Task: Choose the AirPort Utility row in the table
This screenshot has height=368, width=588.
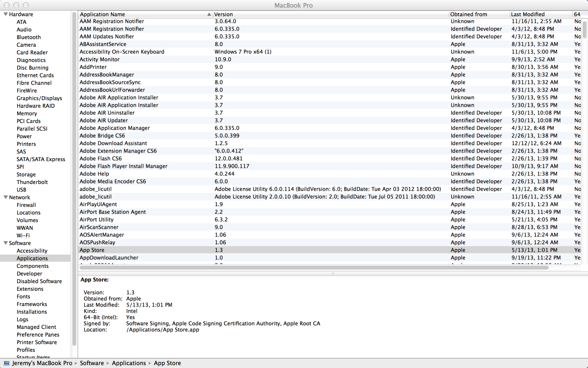Action: coord(96,220)
